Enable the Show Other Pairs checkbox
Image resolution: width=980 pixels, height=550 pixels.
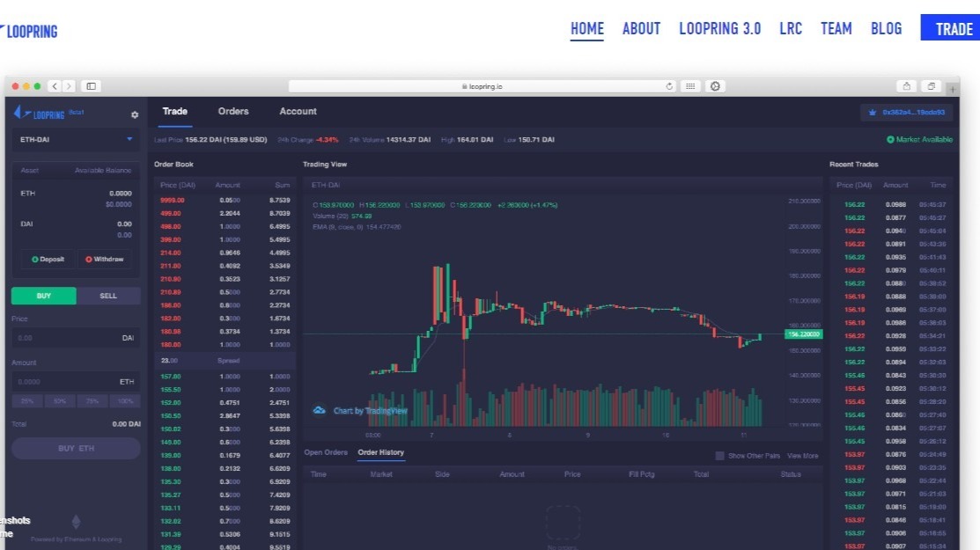[x=719, y=456]
